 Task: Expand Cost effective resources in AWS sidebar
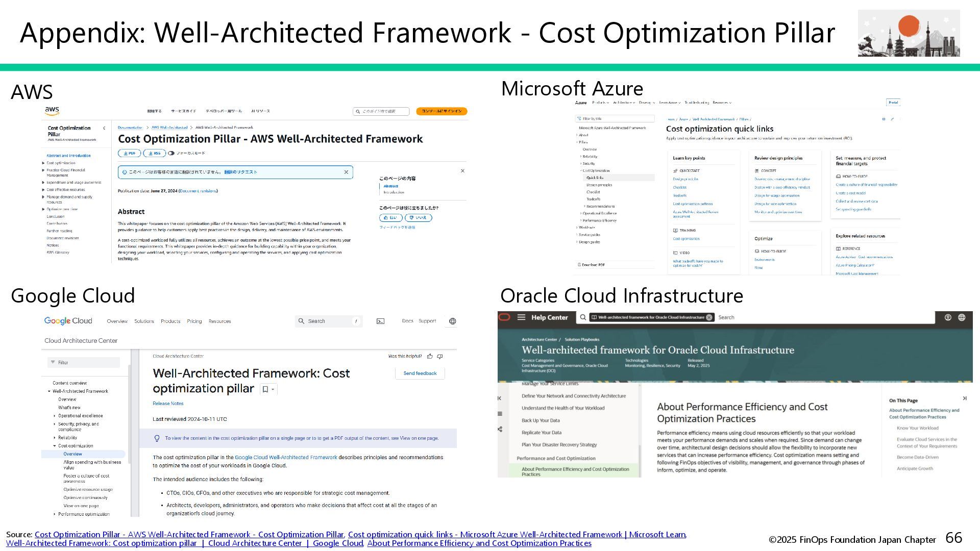click(43, 190)
